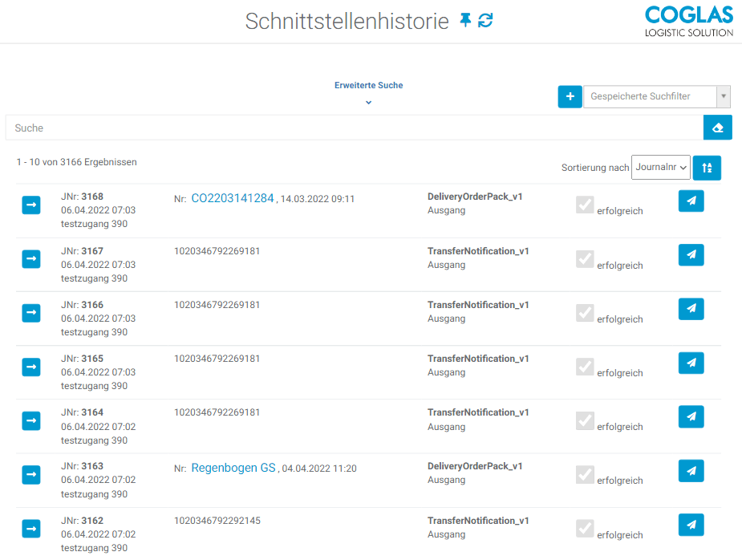Viewport: 742px width, 560px height.
Task: Toggle erfolgreich checkbox for journal 3168
Action: pyautogui.click(x=585, y=205)
